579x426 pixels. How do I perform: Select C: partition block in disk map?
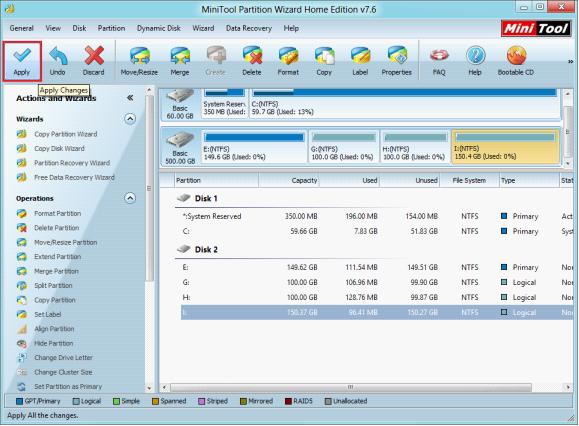pos(405,103)
